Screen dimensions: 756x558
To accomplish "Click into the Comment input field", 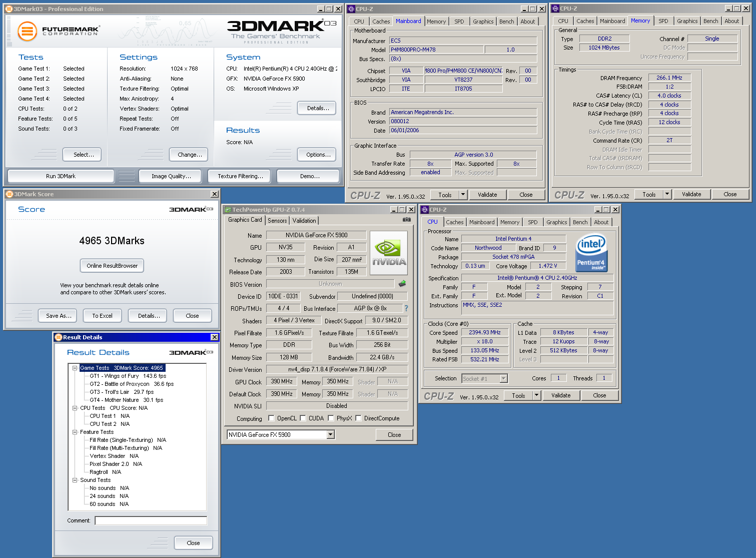I will pyautogui.click(x=151, y=520).
